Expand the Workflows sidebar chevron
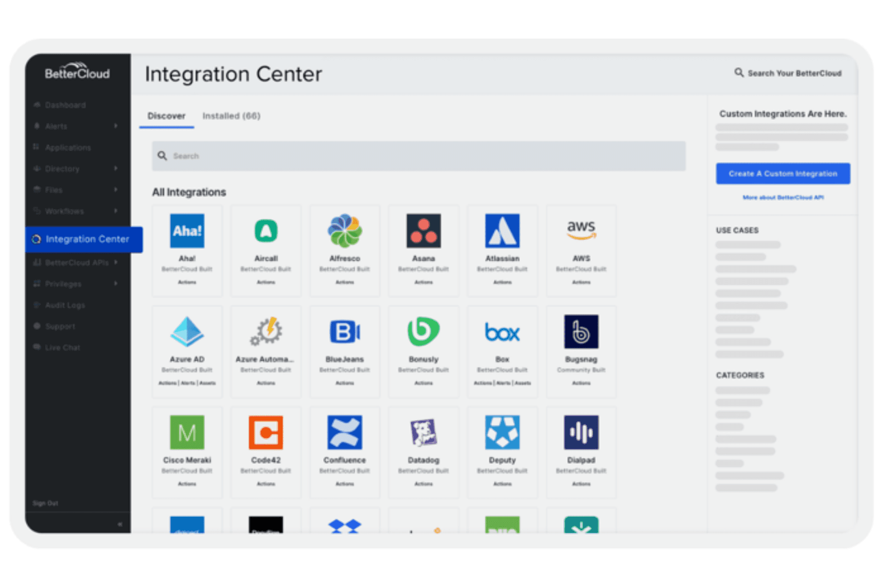This screenshot has height=588, width=882. pyautogui.click(x=116, y=211)
